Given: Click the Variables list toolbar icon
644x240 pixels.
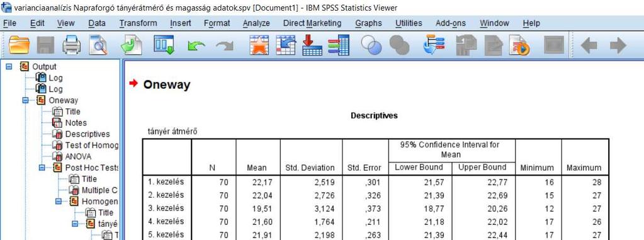Looking at the screenshot, I should (x=339, y=45).
